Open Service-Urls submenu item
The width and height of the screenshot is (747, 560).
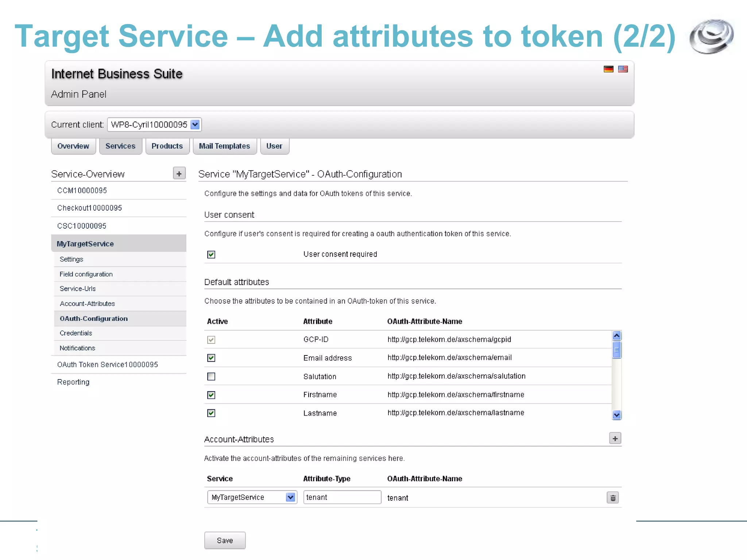click(x=120, y=289)
